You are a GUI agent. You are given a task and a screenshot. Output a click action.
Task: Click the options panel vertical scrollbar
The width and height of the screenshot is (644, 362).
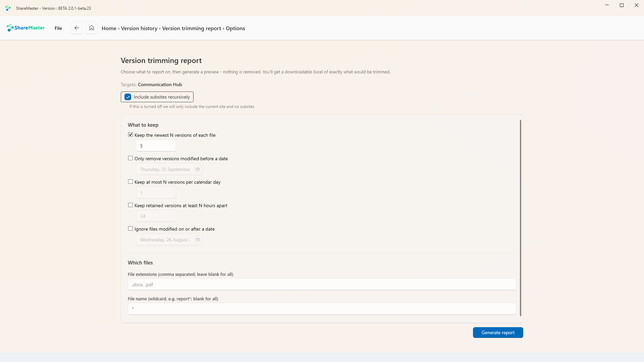(x=521, y=218)
